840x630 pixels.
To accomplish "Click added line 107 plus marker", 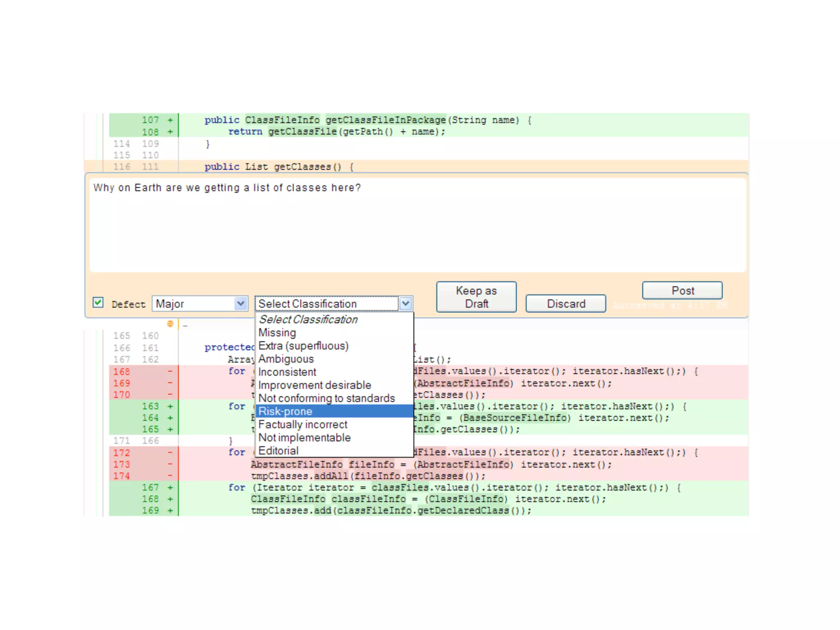I will point(170,120).
